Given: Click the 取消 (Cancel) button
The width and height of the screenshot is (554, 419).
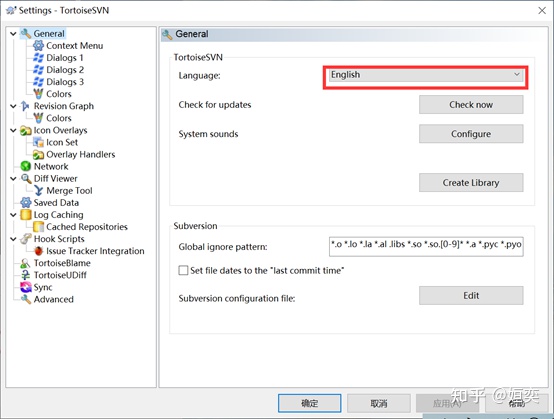Looking at the screenshot, I should click(379, 403).
